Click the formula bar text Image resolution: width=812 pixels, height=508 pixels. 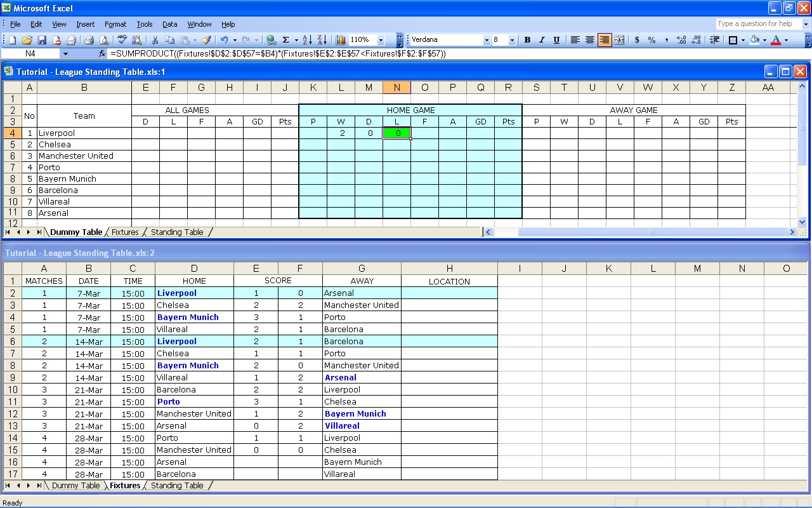pyautogui.click(x=278, y=54)
